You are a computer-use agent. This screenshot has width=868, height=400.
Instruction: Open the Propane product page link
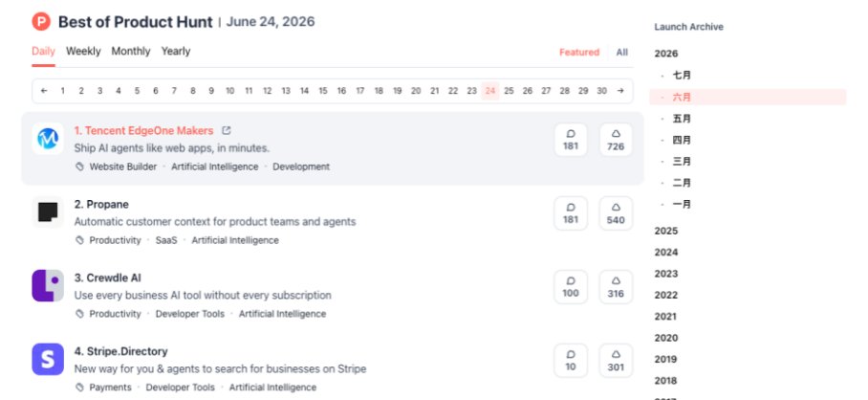(101, 205)
